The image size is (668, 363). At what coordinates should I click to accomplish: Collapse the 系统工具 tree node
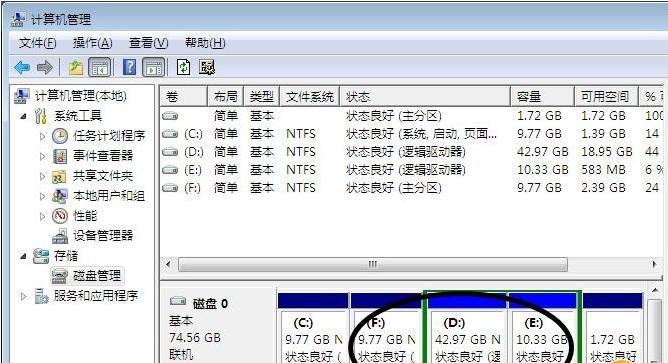[23, 116]
